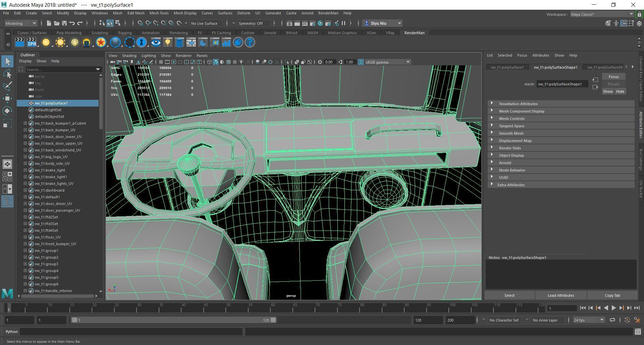Undo the last action in status line
The height and width of the screenshot is (345, 644).
click(x=72, y=23)
